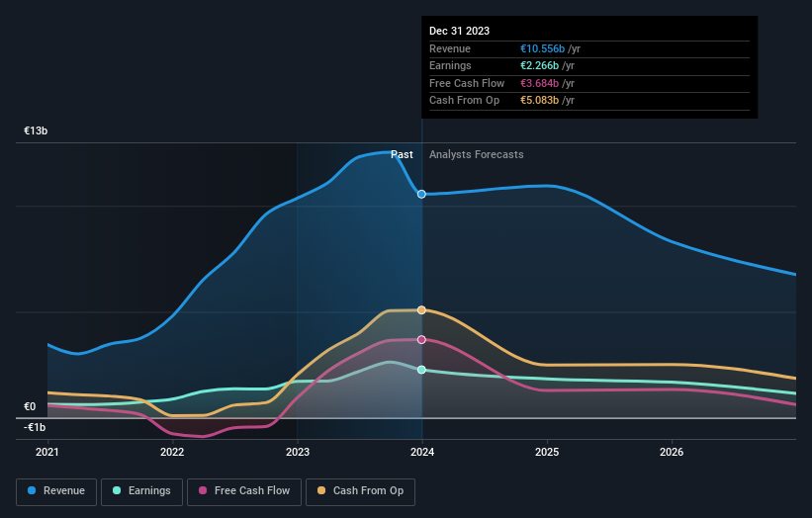Screen dimensions: 812x518
Task: Select the 2023 x-axis label
Action: point(298,452)
